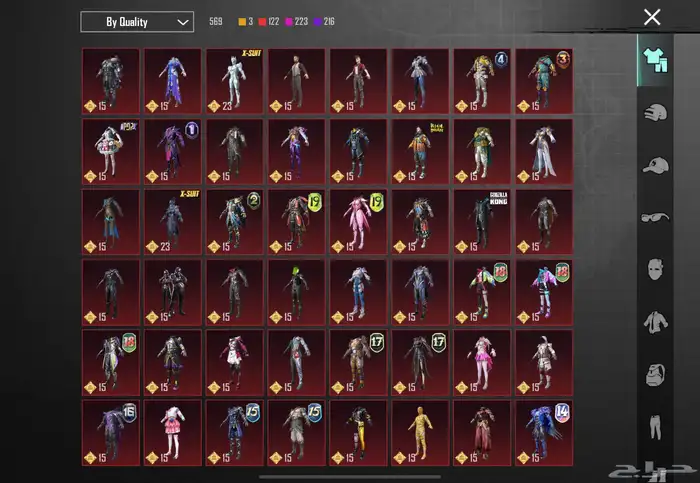The width and height of the screenshot is (700, 483).
Task: Select the pink bunny outfit with badge 19
Action: (358, 222)
